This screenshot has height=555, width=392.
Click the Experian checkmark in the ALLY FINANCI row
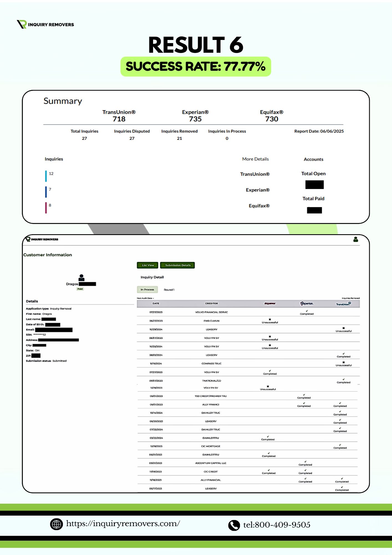tap(304, 403)
